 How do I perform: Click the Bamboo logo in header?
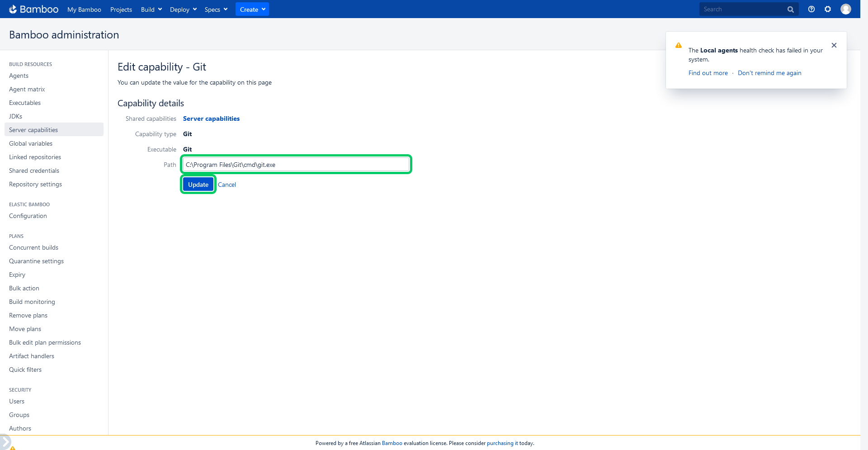[x=34, y=9]
